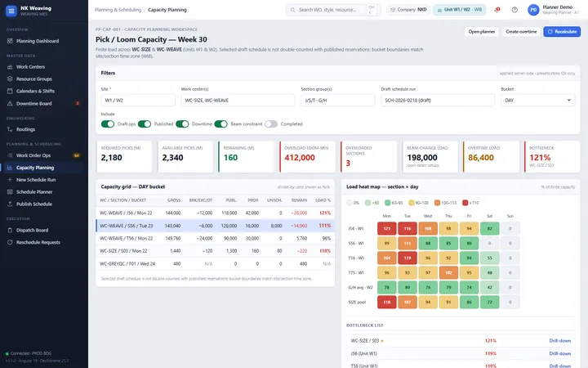The width and height of the screenshot is (588, 368).
Task: Click the Calendars & Shifts calendar icon
Action: coord(10,91)
